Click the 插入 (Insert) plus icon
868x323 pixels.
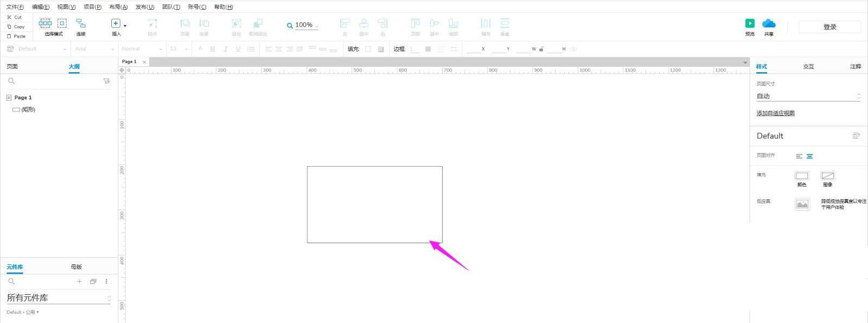pos(116,23)
